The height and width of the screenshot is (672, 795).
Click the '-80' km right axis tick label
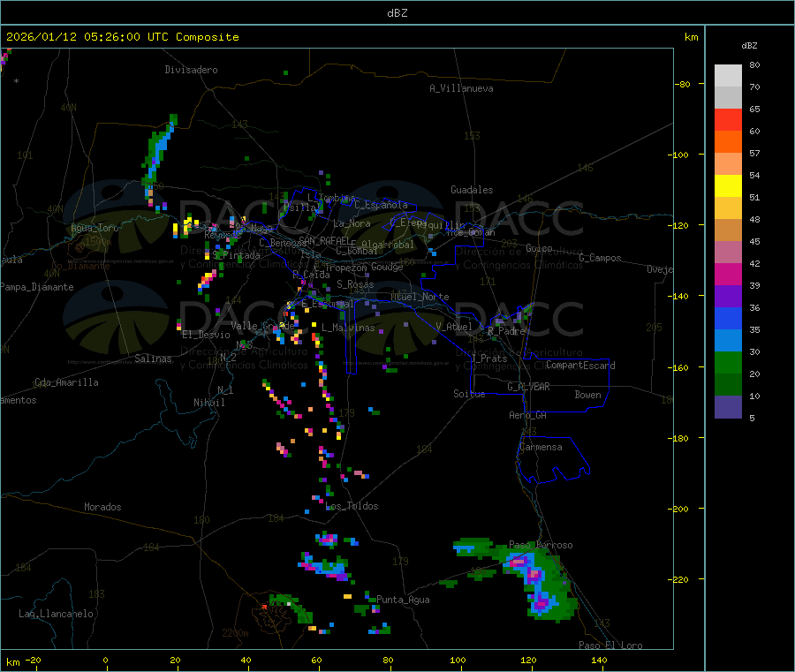(x=683, y=84)
